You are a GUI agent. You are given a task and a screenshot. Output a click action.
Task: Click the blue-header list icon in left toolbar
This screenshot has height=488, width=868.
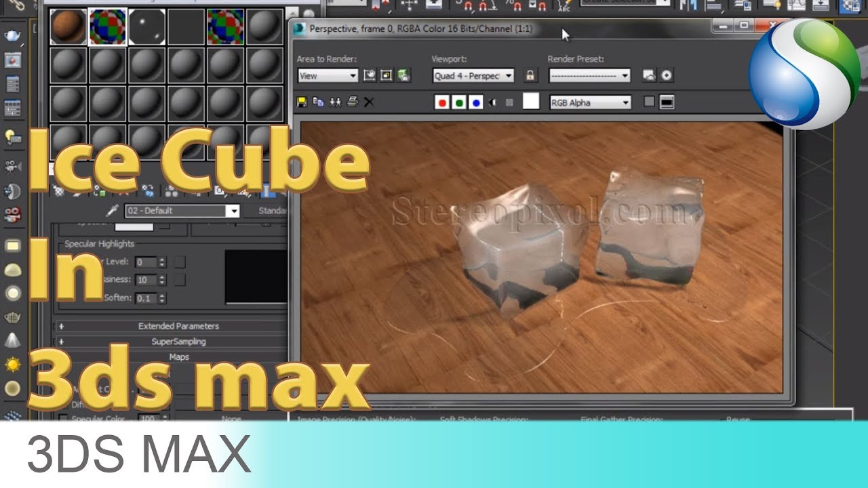pos(12,108)
